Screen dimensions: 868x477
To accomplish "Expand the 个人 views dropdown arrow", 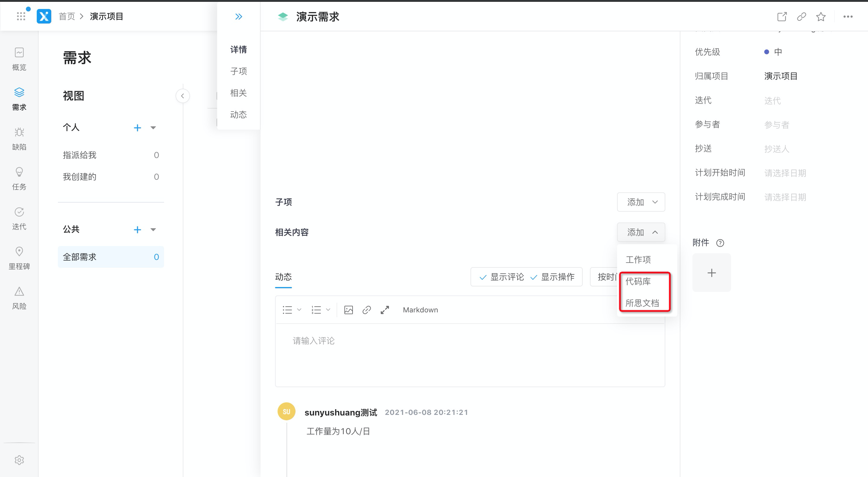I will click(x=153, y=128).
